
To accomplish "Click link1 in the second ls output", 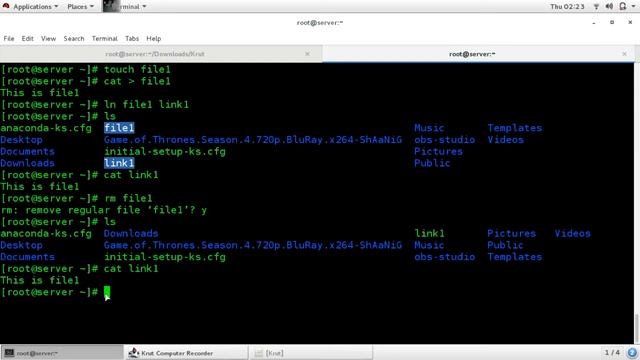I will click(429, 233).
